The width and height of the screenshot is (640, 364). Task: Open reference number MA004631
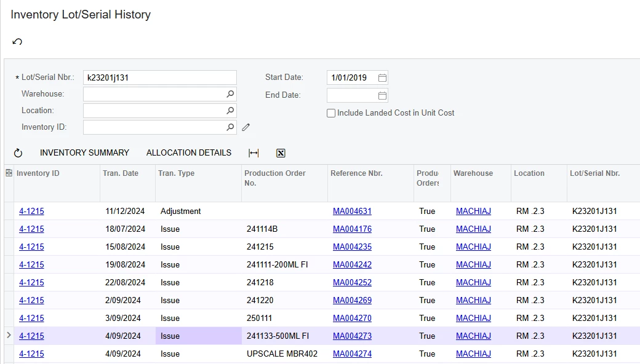coord(351,211)
